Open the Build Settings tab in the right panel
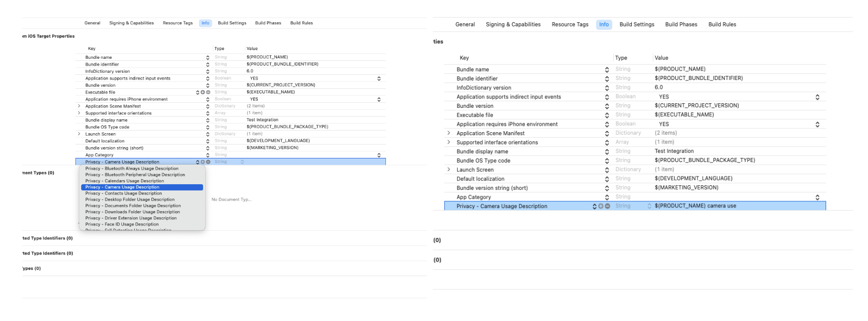Screen dimensions: 868x321 (637, 24)
